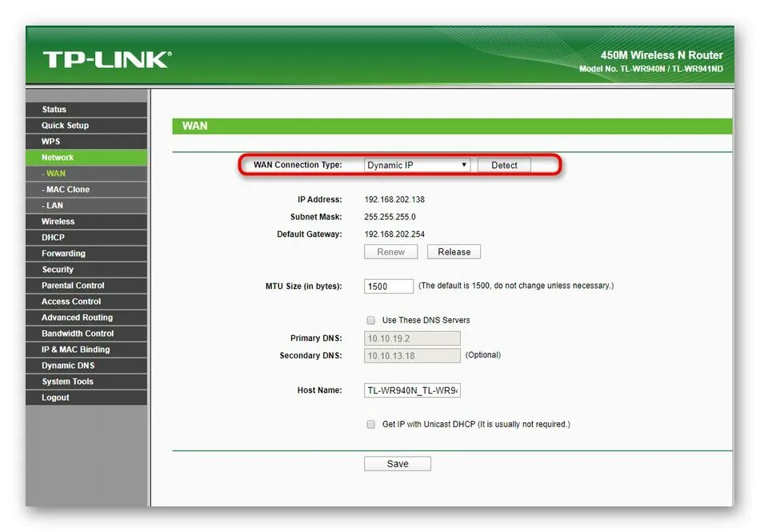760x532 pixels.
Task: Click the WAN section header
Action: coord(452,126)
